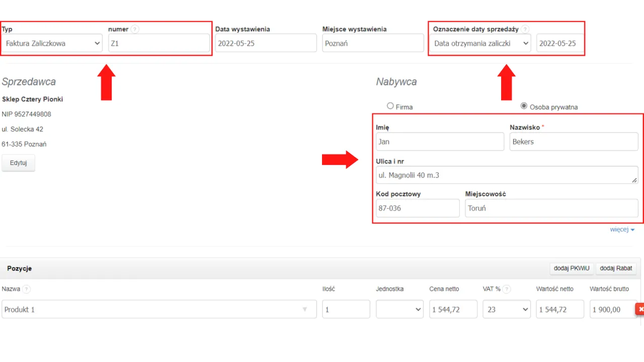644x362 pixels.
Task: Open the Jednostka unit dropdown
Action: coord(399,310)
